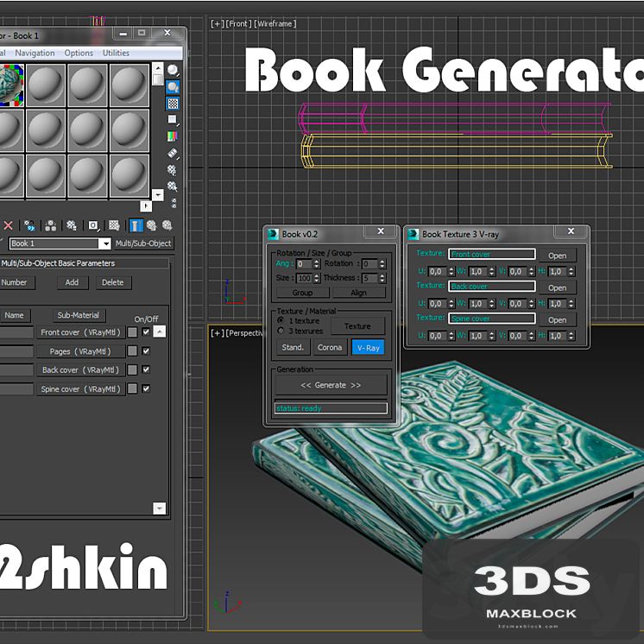Click the Ang spinner arrows
This screenshot has width=644, height=644.
(x=316, y=264)
